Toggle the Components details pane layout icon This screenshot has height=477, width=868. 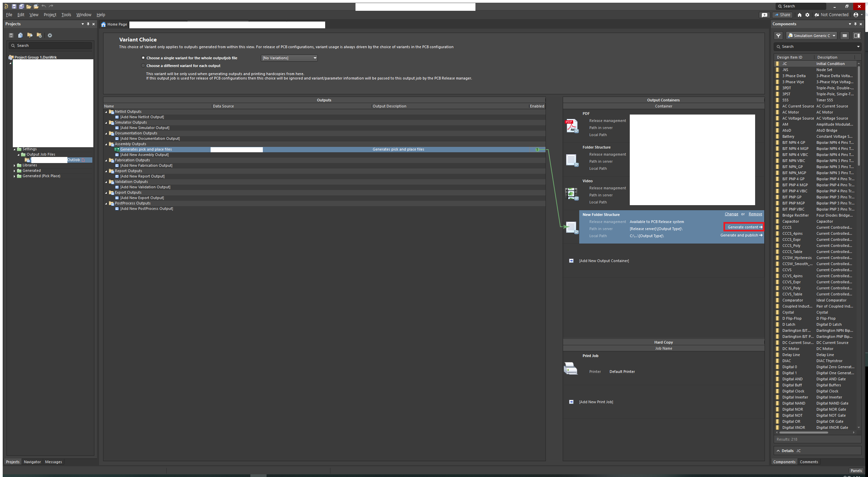856,35
